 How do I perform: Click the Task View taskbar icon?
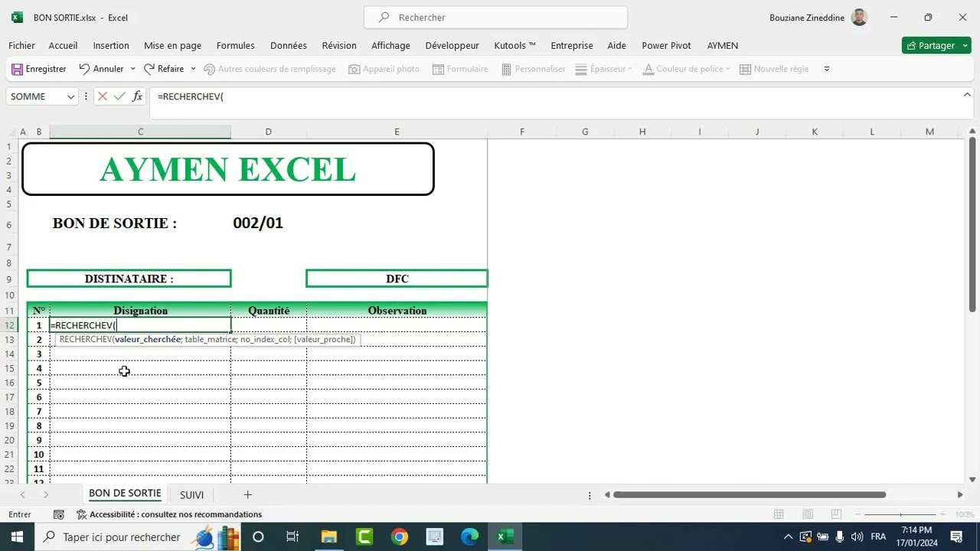[292, 536]
